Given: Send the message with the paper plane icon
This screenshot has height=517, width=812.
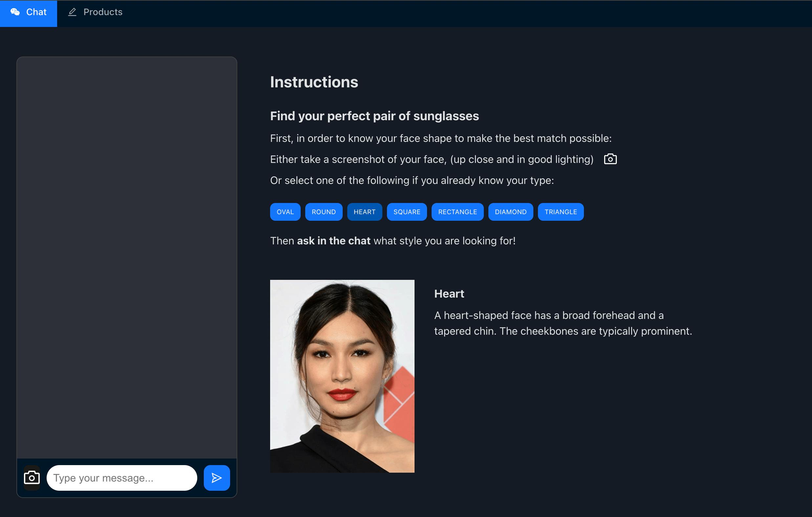Looking at the screenshot, I should point(217,478).
